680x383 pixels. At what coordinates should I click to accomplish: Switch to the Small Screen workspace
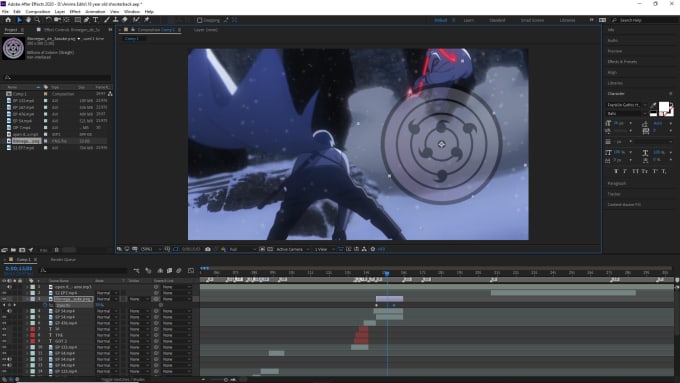point(532,20)
